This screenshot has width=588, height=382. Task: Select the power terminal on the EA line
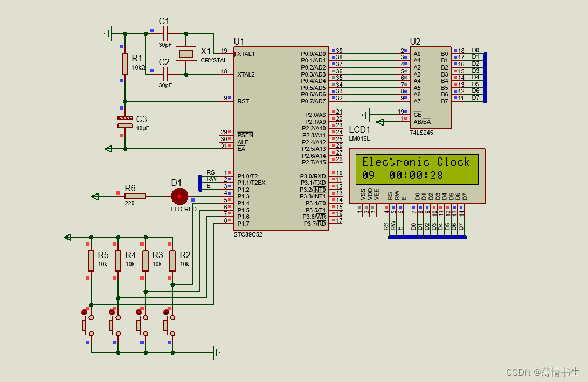coord(108,149)
